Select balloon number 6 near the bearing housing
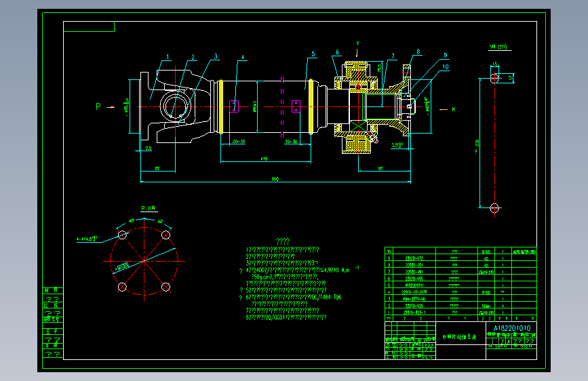Screen dimensions: 588x381 pos(338,52)
